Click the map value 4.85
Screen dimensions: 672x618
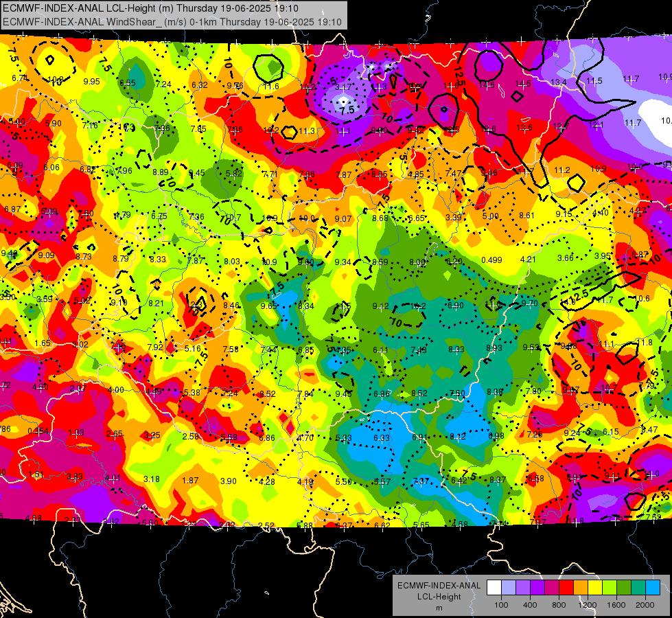coord(416,174)
